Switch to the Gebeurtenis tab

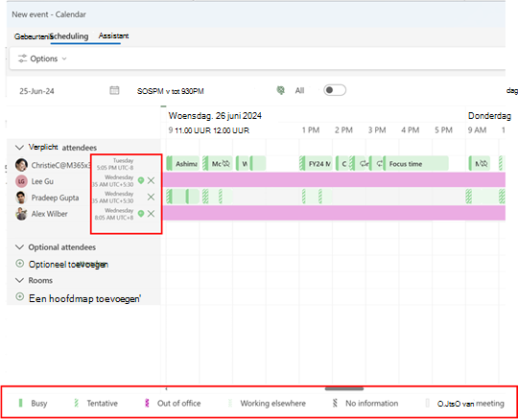tap(32, 36)
